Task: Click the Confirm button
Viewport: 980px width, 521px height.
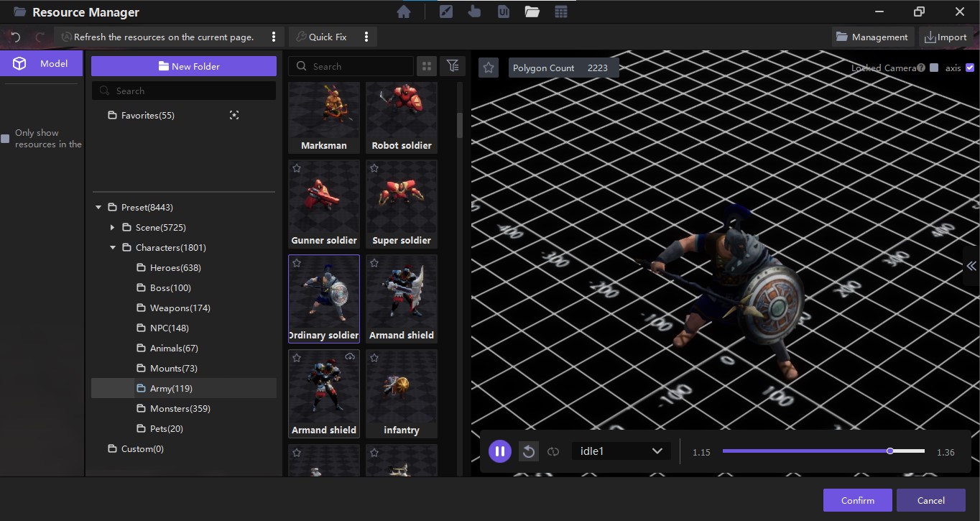Action: pyautogui.click(x=857, y=500)
